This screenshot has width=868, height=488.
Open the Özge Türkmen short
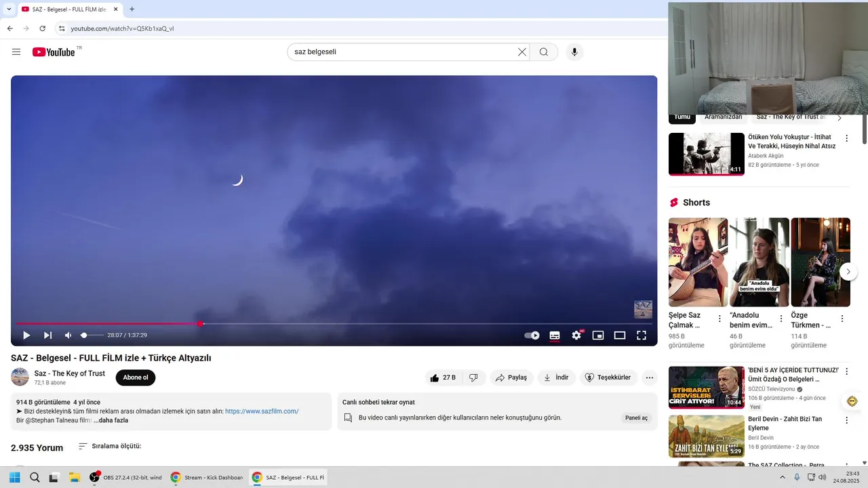click(x=821, y=262)
